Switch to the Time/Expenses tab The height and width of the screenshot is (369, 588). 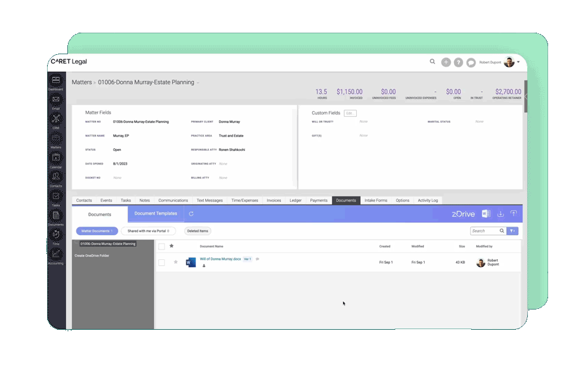point(245,201)
